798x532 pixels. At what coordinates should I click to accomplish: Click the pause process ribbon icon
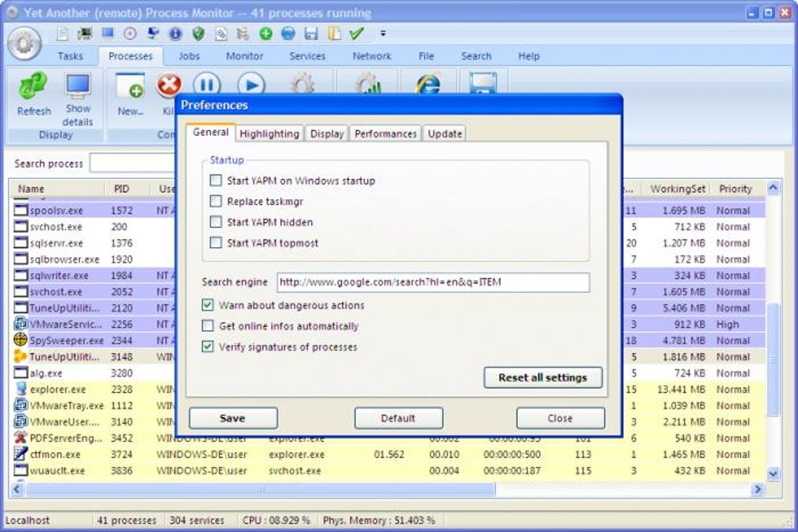tap(207, 84)
